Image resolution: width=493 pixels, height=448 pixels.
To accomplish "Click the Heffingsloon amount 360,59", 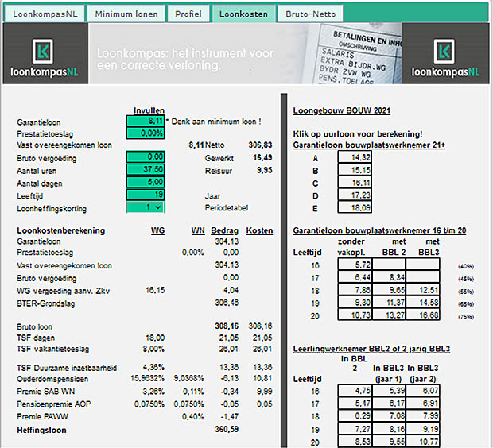I will (x=227, y=429).
